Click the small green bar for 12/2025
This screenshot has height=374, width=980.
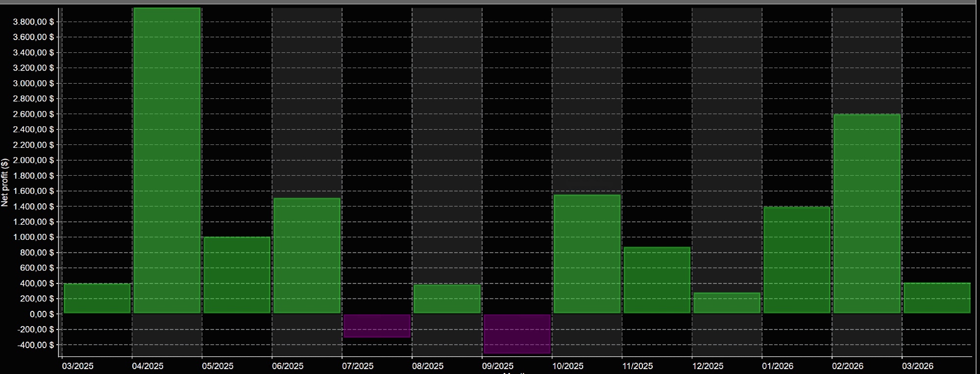[727, 303]
